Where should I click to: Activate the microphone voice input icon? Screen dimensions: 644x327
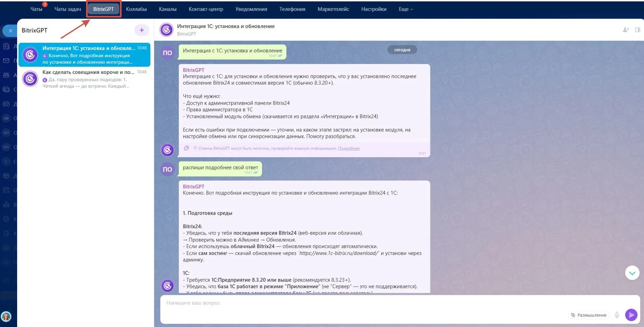(617, 315)
